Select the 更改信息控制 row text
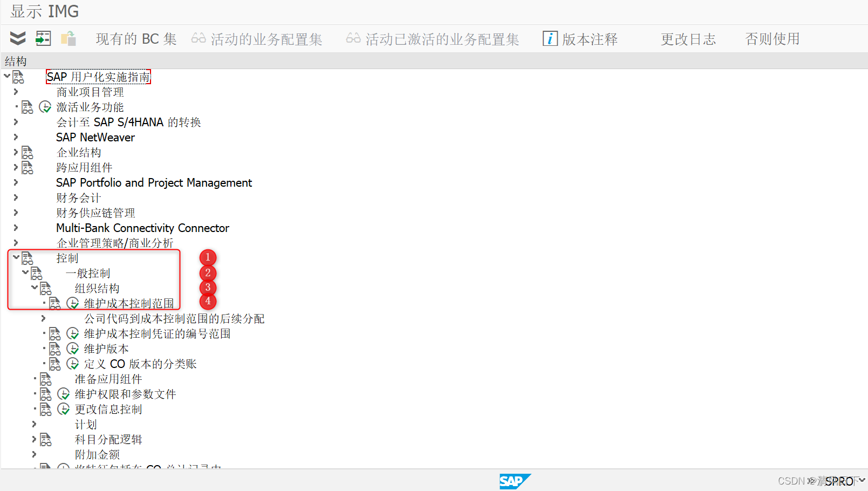This screenshot has height=491, width=868. [x=108, y=410]
